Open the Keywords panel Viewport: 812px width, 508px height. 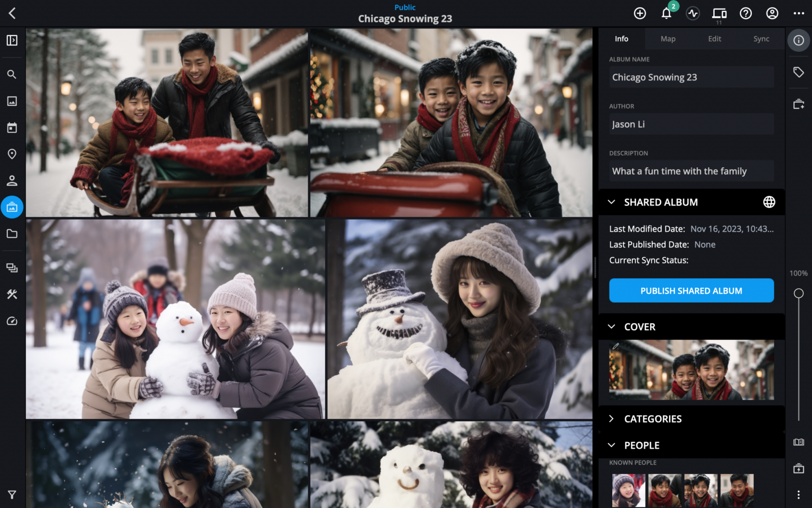coord(799,71)
